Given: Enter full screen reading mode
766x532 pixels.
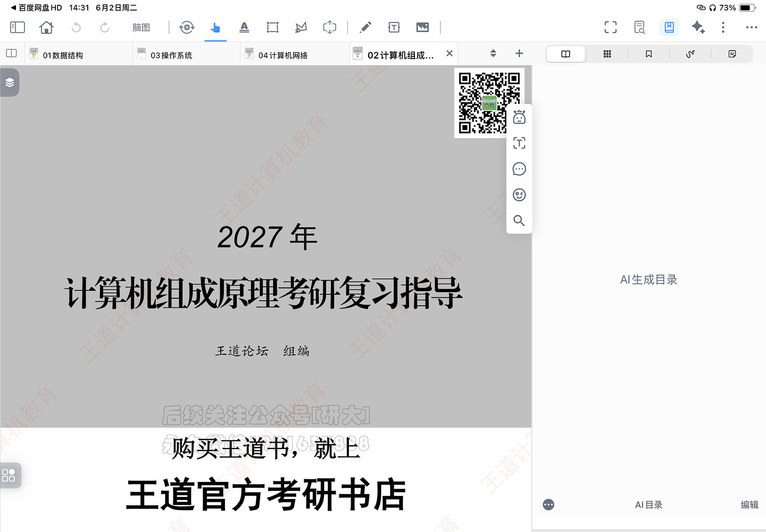Looking at the screenshot, I should 611,27.
